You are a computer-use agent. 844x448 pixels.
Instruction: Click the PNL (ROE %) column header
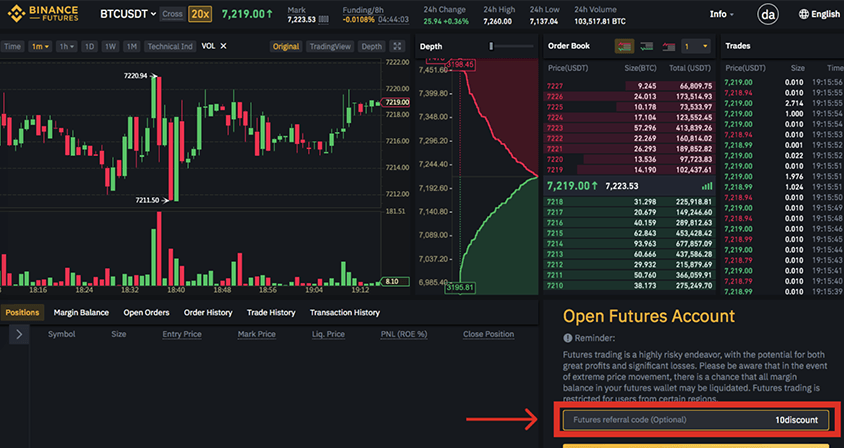404,334
